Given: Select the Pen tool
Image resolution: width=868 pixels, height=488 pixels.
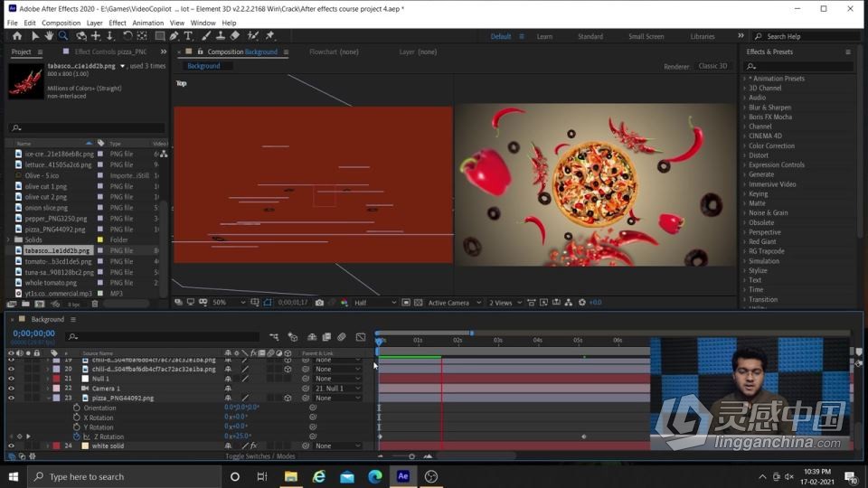Looking at the screenshot, I should click(x=175, y=36).
